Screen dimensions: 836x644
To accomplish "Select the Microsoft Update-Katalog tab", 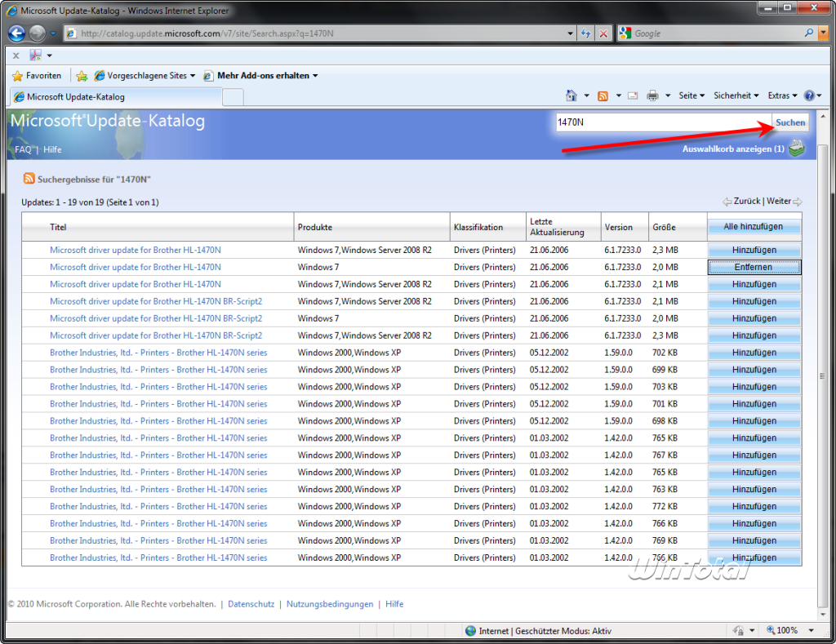I will tap(116, 97).
